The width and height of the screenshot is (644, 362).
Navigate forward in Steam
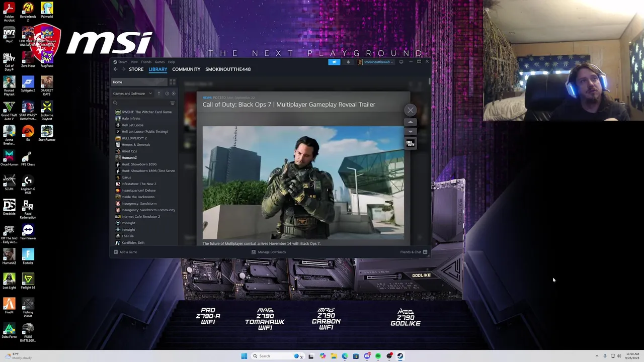pos(123,69)
